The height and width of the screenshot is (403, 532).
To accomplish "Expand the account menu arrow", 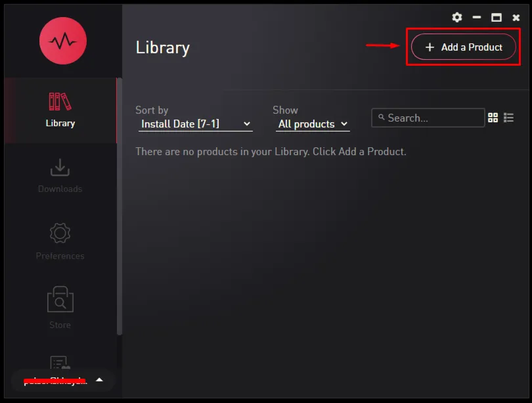I will (x=99, y=379).
